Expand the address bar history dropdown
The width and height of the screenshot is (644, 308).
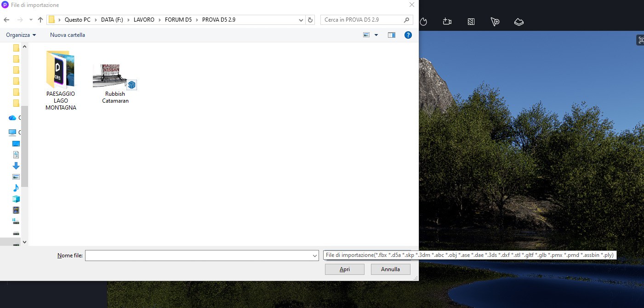(x=301, y=20)
